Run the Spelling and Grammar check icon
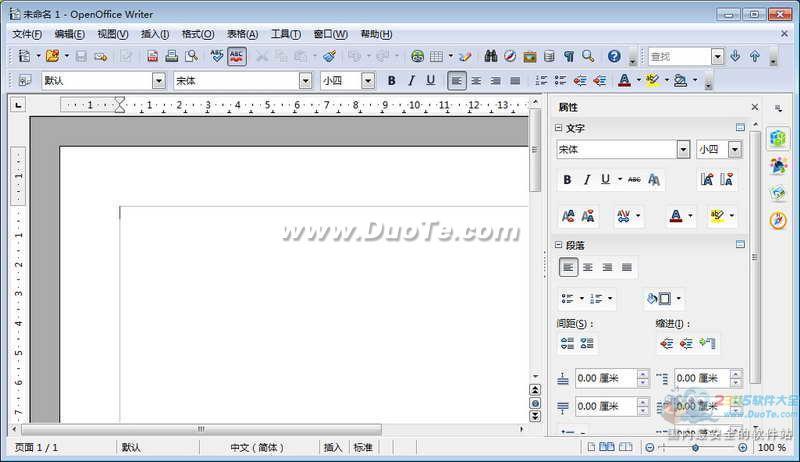The width and height of the screenshot is (800, 462). coord(216,56)
